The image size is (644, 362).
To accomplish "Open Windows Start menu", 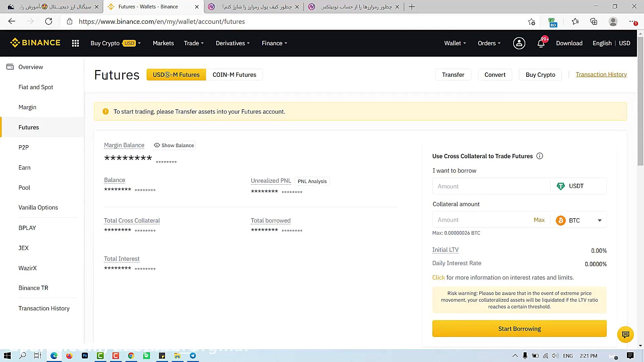I will pyautogui.click(x=7, y=356).
